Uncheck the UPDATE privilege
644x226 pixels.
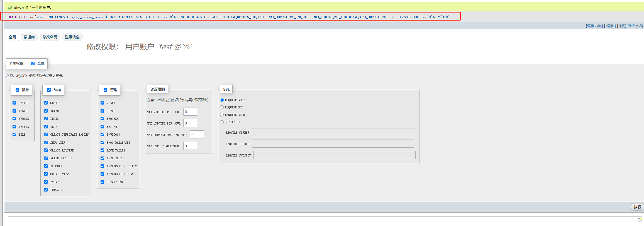click(x=14, y=118)
